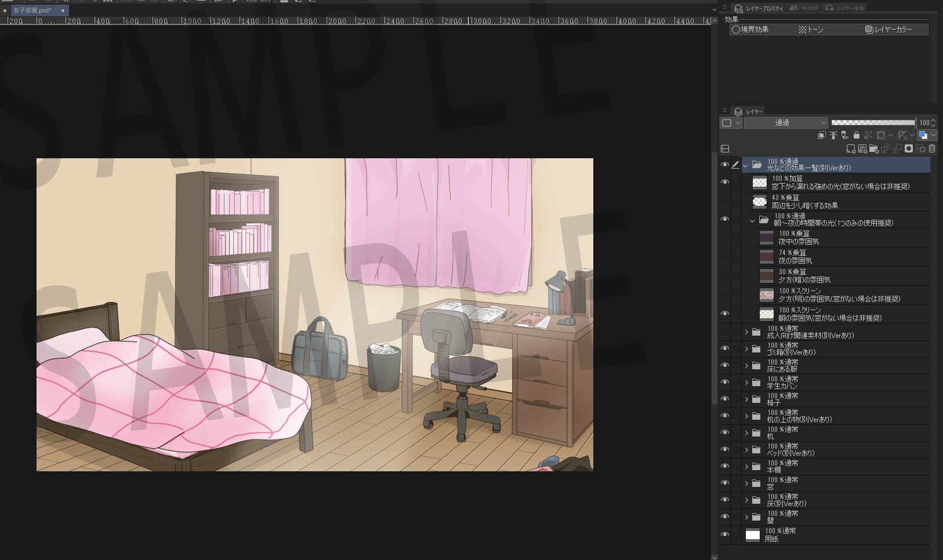Switch to the レイヤープロパティ panel tab

(x=759, y=8)
